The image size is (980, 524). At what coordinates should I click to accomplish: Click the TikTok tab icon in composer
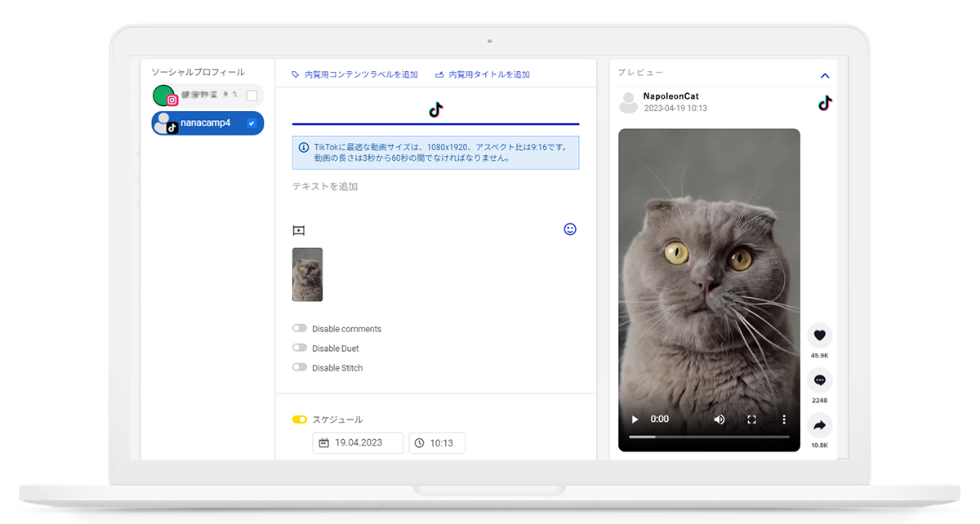[x=436, y=109]
